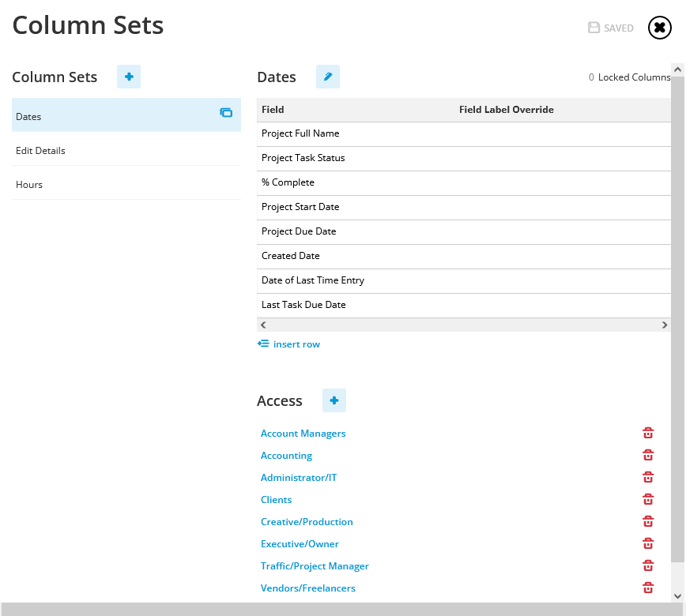Remove Executive/Owner access
The height and width of the screenshot is (616, 686).
click(x=648, y=543)
